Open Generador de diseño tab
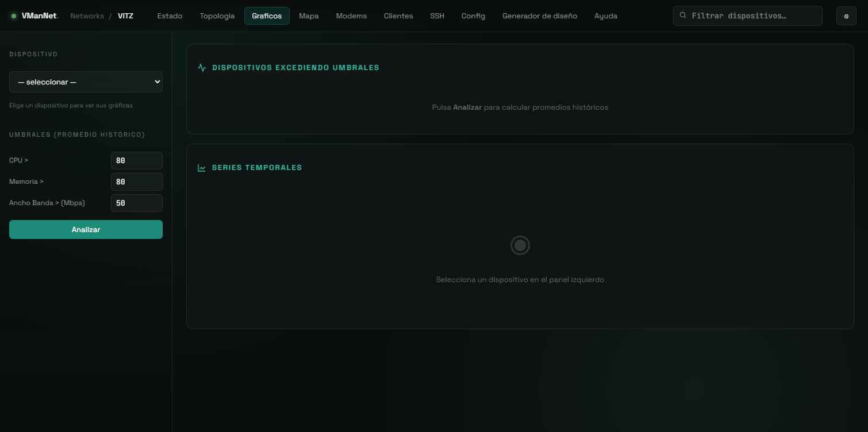The image size is (868, 432). tap(540, 16)
